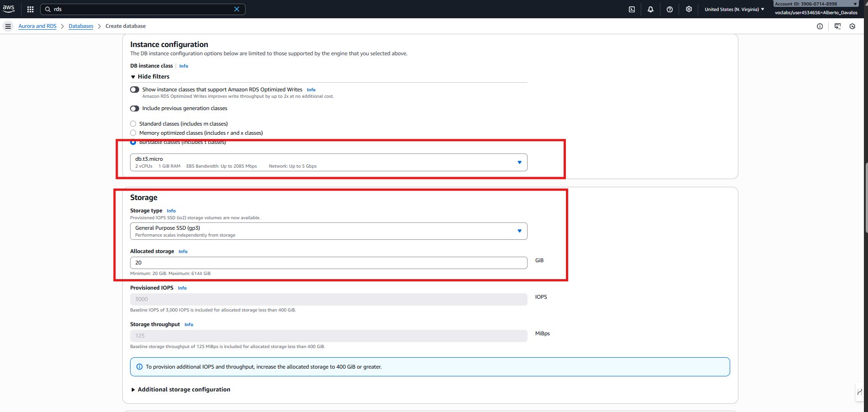This screenshot has width=868, height=412.
Task: Open the settings gear icon
Action: [x=689, y=9]
